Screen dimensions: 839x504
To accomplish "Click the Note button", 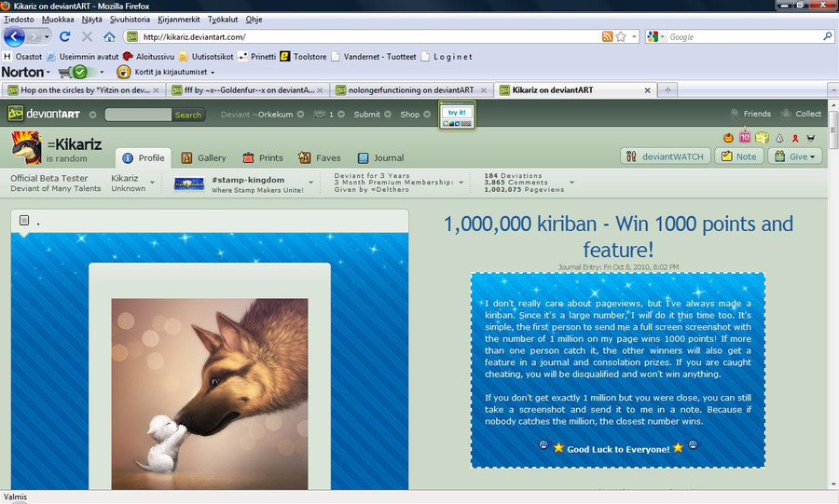I will point(739,157).
